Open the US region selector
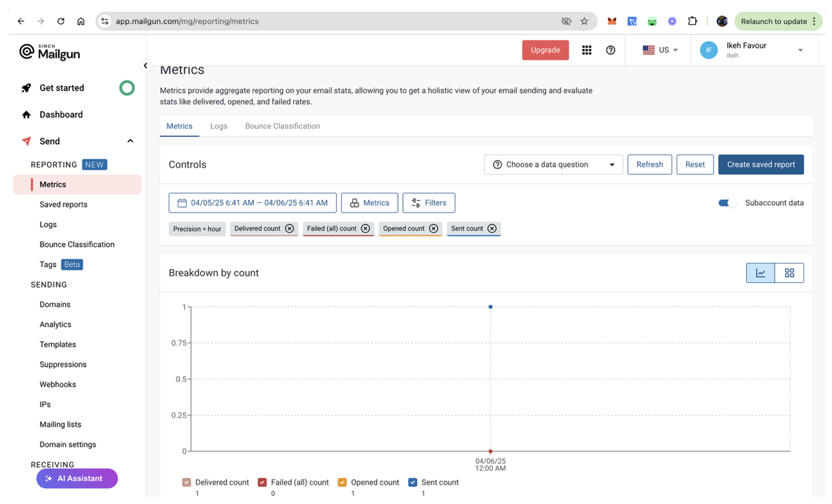Screen dimensions: 832x504 tap(660, 50)
